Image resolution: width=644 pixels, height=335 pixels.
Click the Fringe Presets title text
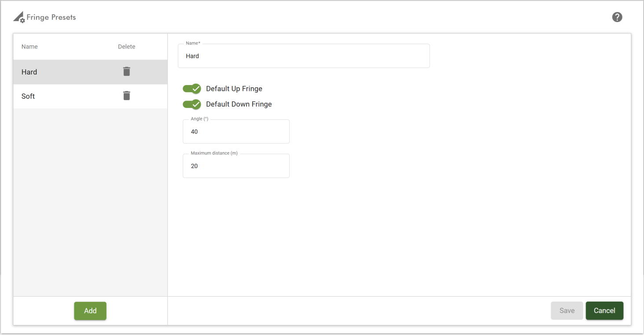tap(51, 18)
